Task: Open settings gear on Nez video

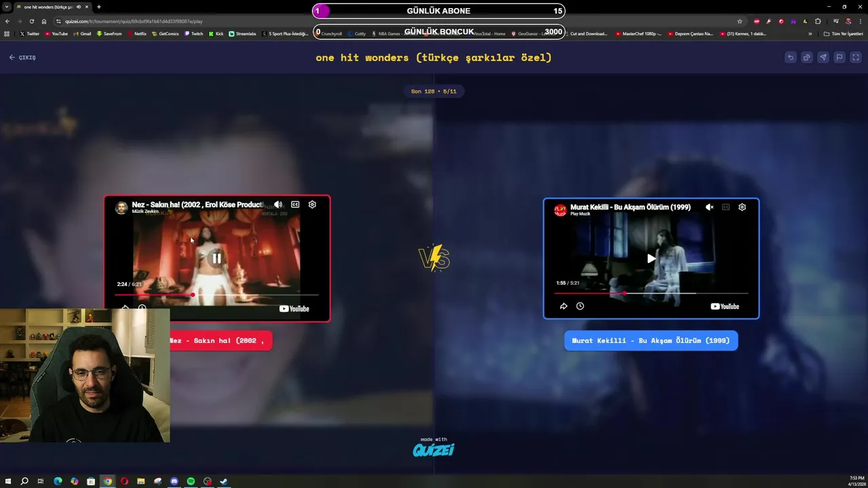Action: point(312,204)
